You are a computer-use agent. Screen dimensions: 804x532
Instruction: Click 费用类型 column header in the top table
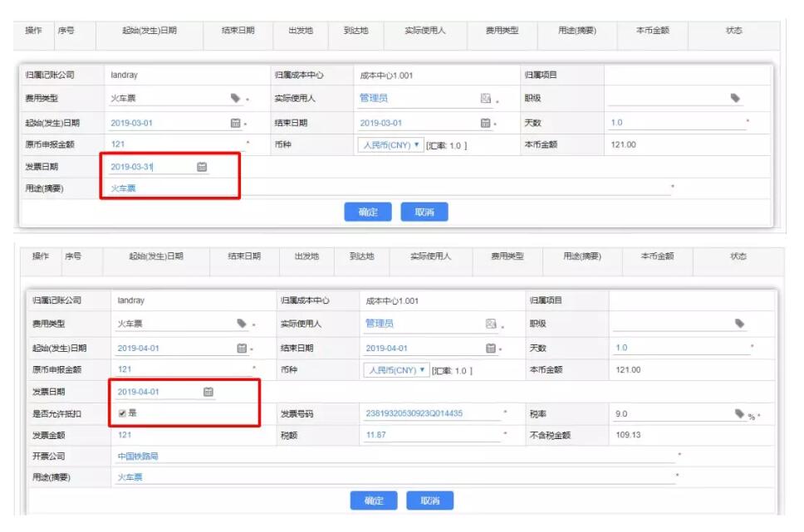(502, 31)
